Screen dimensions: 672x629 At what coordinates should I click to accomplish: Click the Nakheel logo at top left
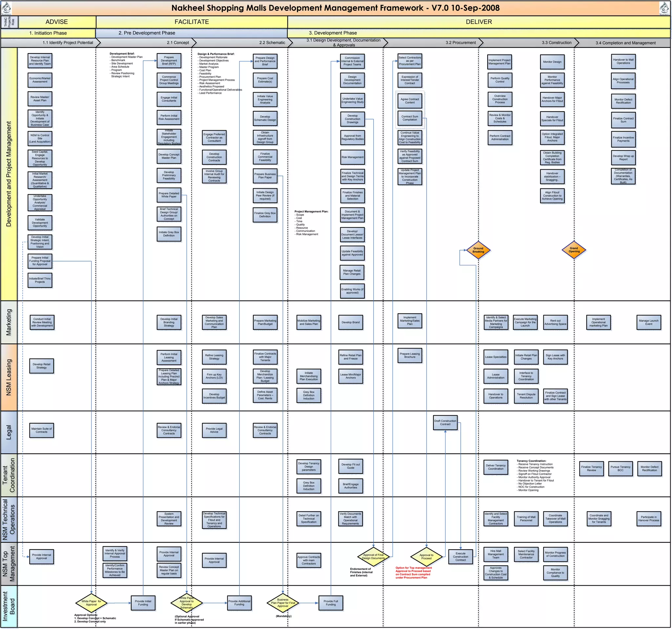click(x=7, y=8)
